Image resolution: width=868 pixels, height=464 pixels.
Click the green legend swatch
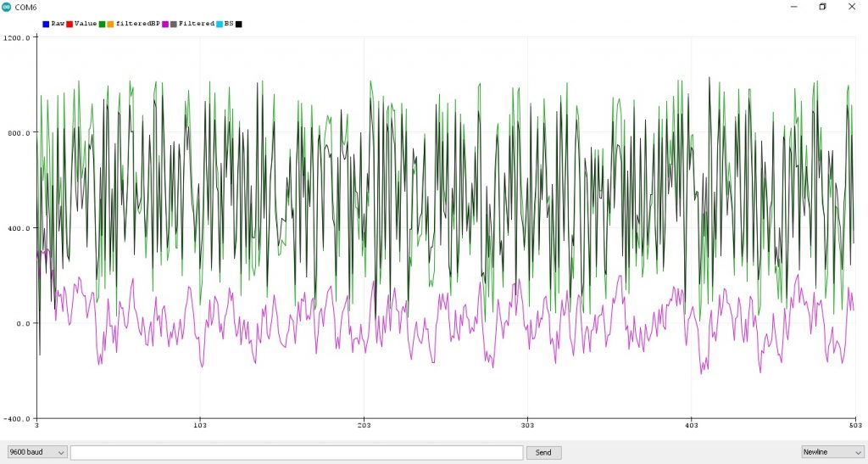click(102, 24)
